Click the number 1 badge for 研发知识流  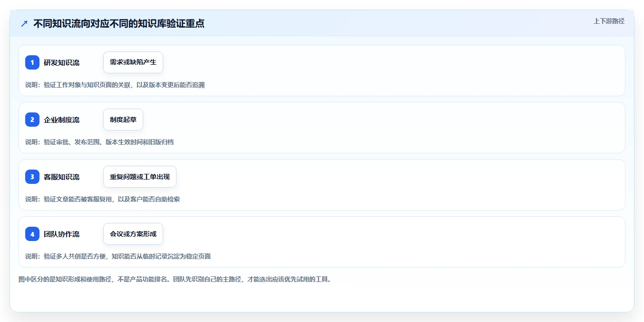click(x=32, y=62)
